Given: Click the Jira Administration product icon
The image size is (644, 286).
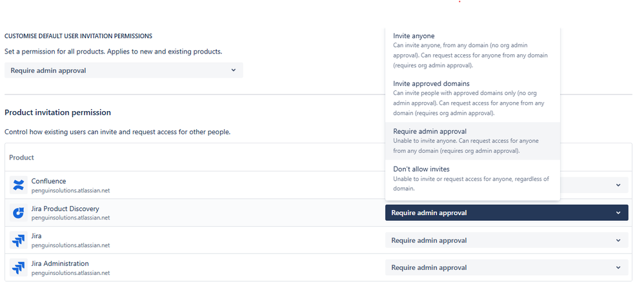Looking at the screenshot, I should [x=18, y=267].
